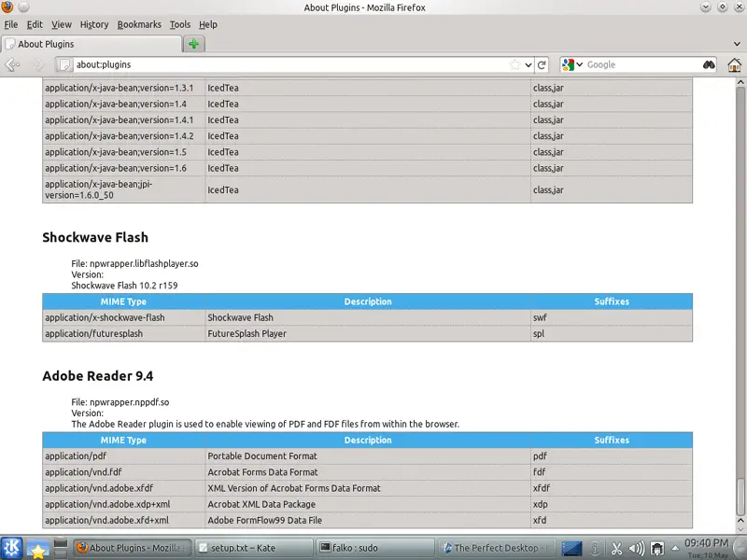747x560 pixels.
Task: Open the Tools menu
Action: [180, 24]
